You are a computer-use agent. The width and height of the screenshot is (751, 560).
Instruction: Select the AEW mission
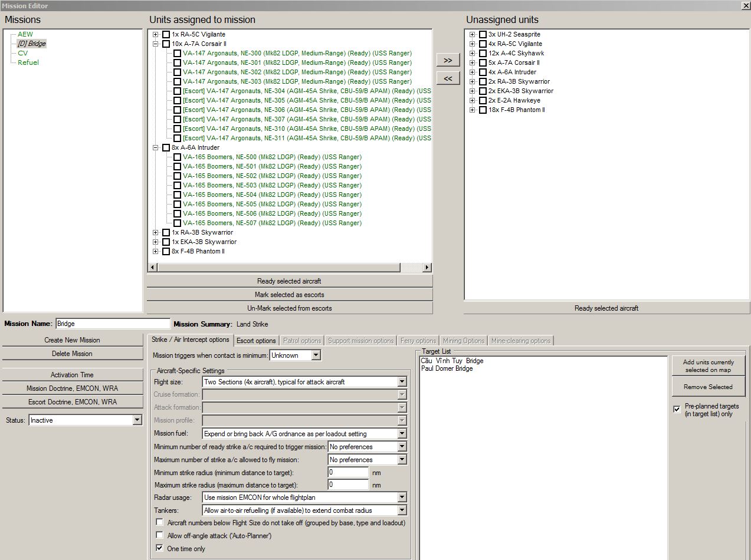point(25,34)
